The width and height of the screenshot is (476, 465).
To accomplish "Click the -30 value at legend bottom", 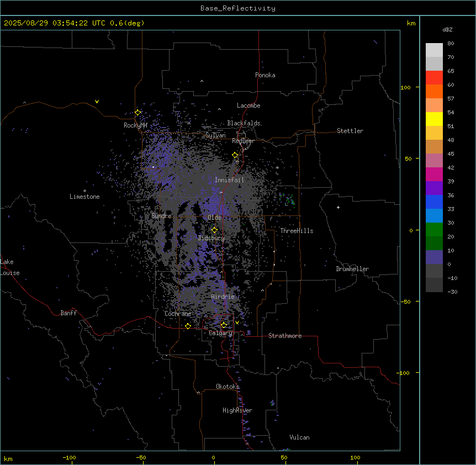I will click(x=452, y=292).
